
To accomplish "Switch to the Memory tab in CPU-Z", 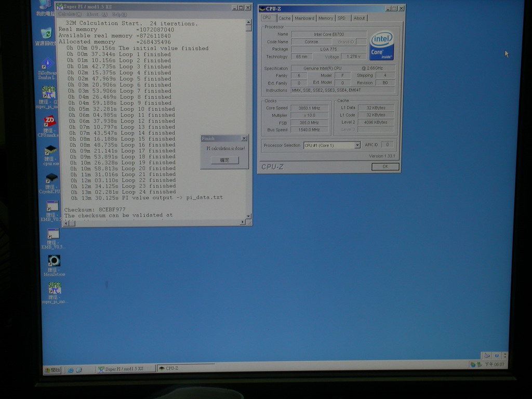I will click(325, 18).
